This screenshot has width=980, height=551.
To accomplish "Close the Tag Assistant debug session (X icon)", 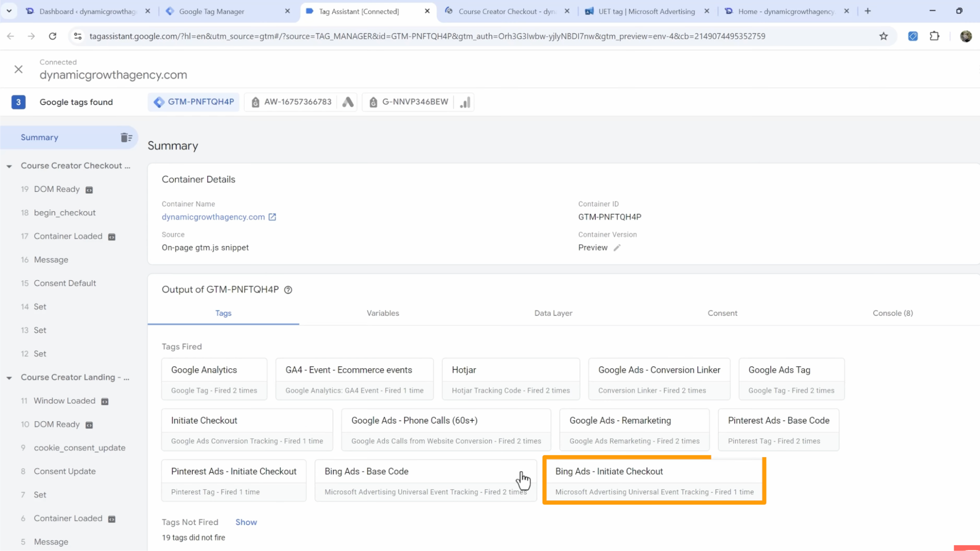I will 19,69.
